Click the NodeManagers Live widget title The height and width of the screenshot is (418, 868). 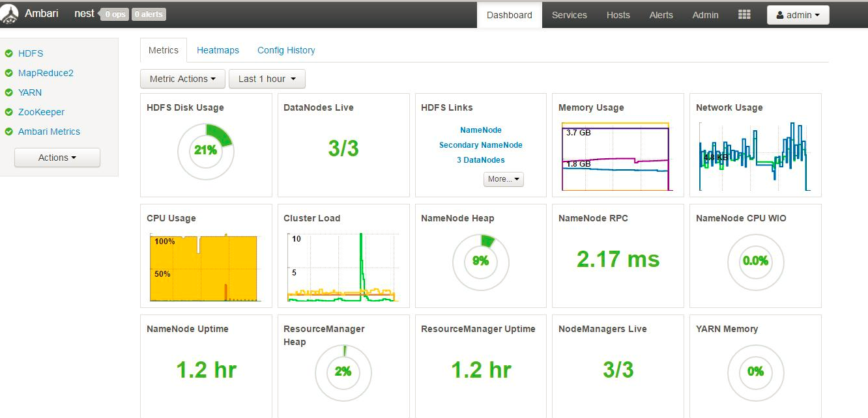(x=603, y=329)
